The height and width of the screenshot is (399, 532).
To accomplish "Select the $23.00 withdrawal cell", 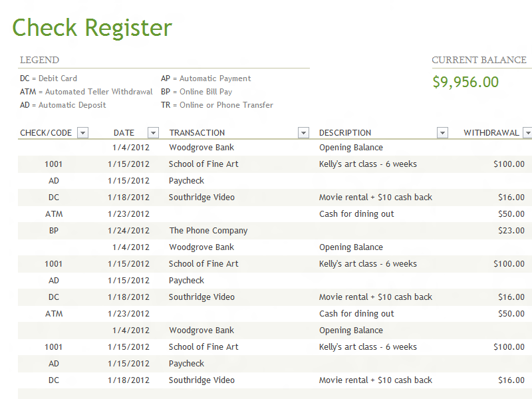I will pos(511,231).
